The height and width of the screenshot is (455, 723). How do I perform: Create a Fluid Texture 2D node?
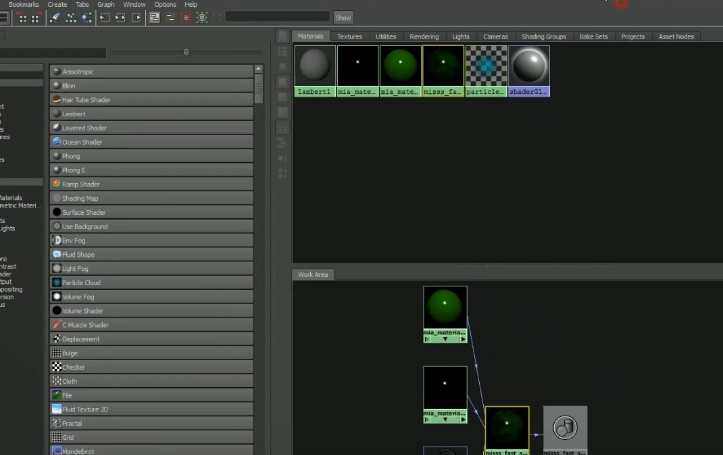152,409
